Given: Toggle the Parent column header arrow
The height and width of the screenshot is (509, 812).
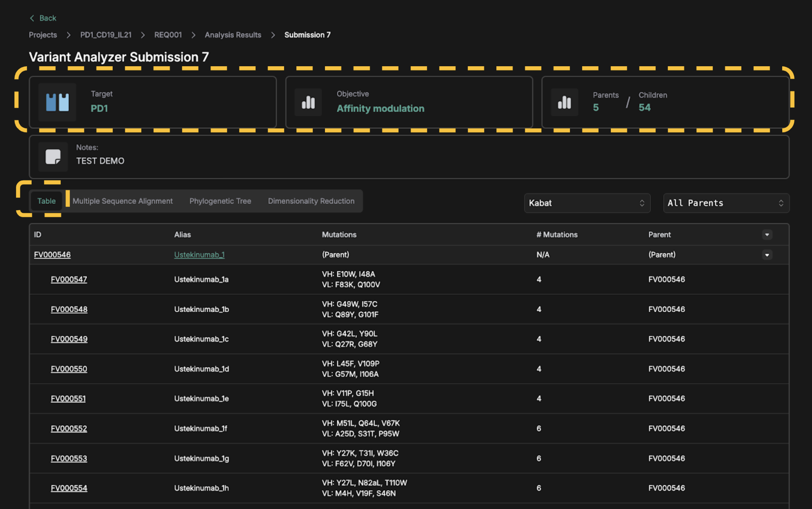Looking at the screenshot, I should point(767,235).
